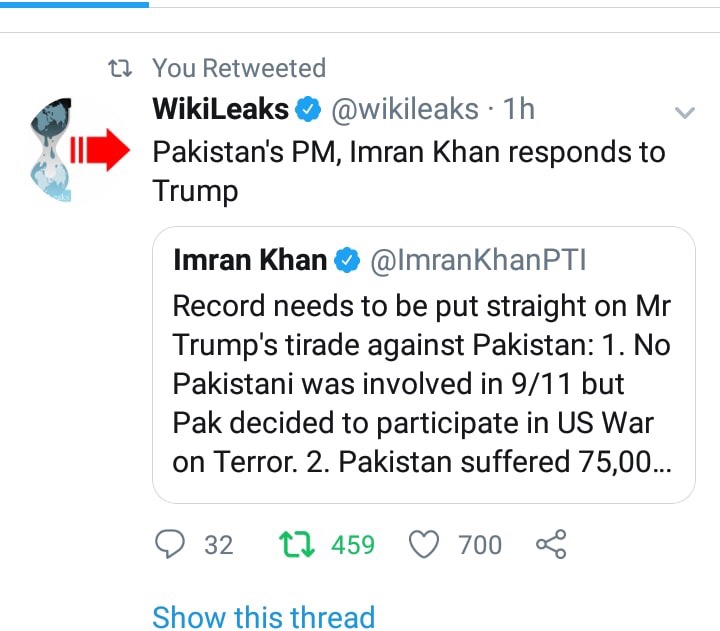This screenshot has width=720, height=631.
Task: Like the tweet with the heart icon
Action: (426, 544)
